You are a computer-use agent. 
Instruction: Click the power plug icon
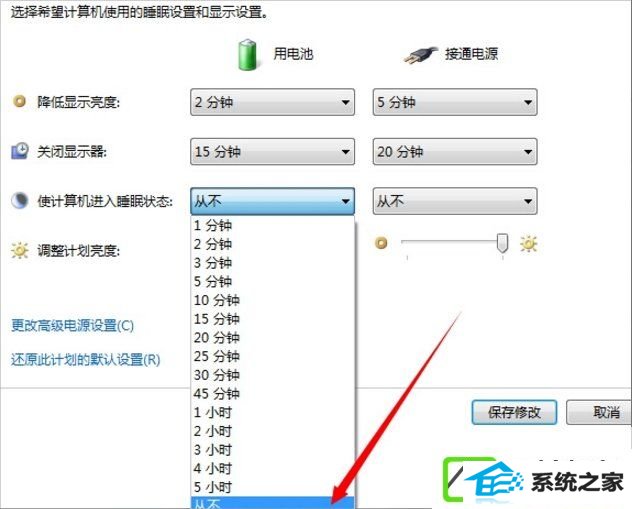click(421, 55)
